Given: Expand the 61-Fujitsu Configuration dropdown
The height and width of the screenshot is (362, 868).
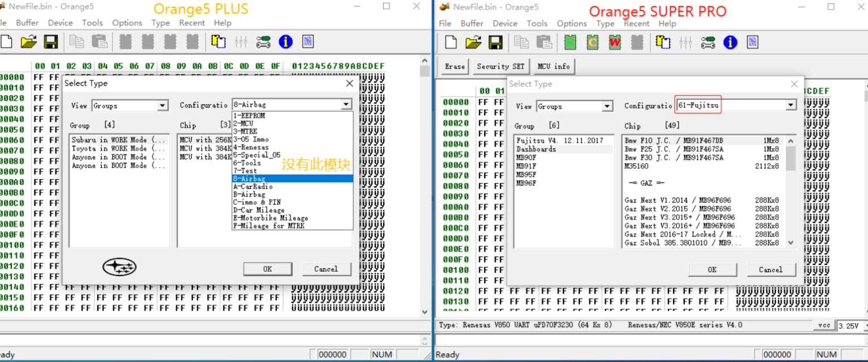Looking at the screenshot, I should click(x=791, y=106).
